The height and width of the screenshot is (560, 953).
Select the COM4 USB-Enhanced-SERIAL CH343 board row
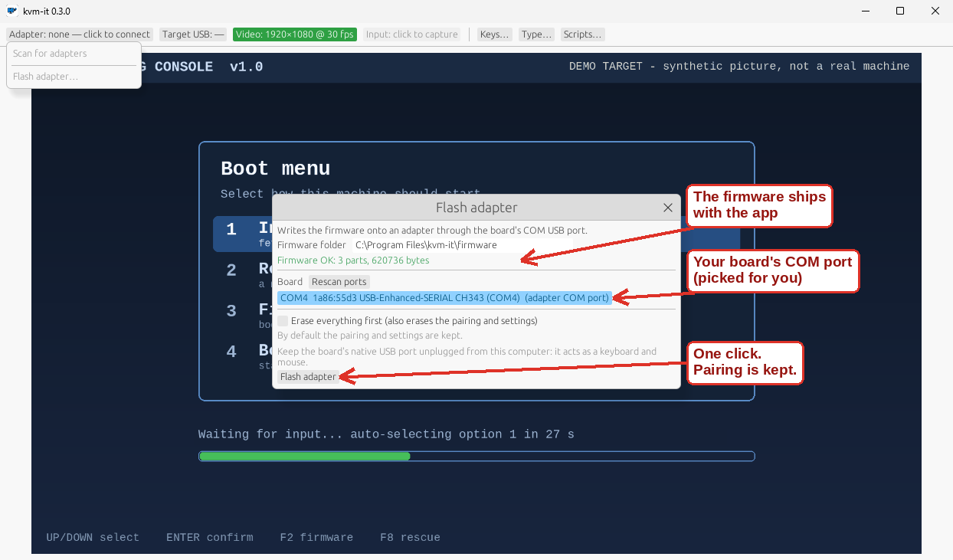point(444,297)
